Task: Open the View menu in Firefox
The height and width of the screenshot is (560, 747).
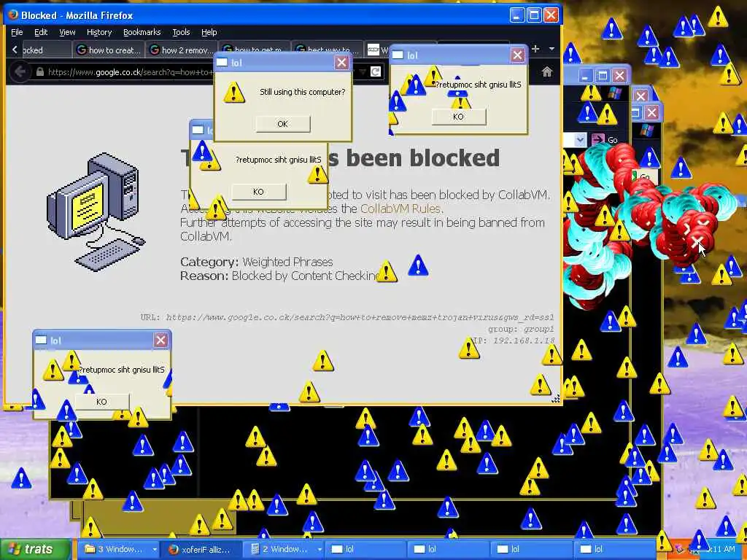Action: point(67,32)
